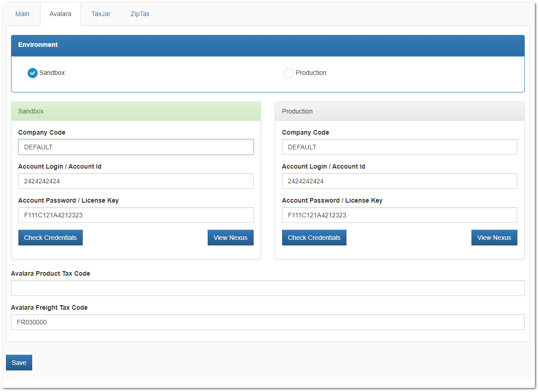Screen dimensions: 539x392
Task: Open the TaxJar tab
Action: [101, 14]
